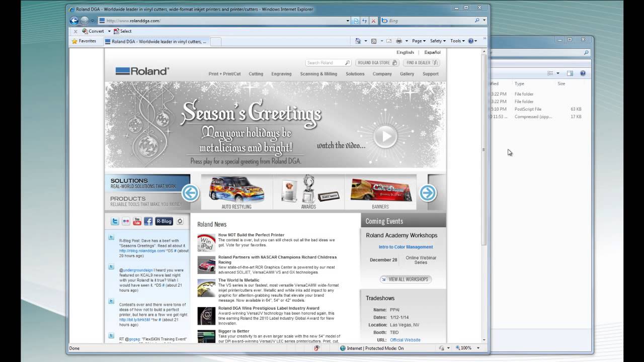Click the Home icon in command bar
Screen dimensions: 644x362
click(358, 41)
